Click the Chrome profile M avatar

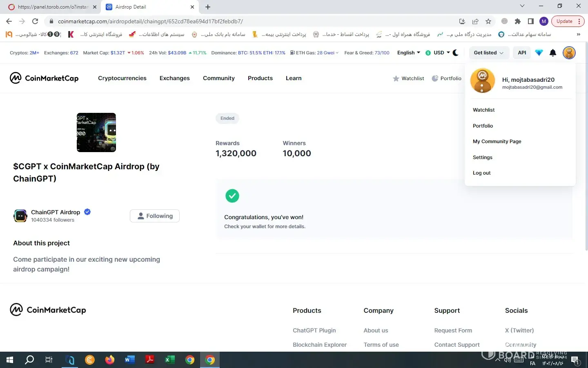[544, 21]
